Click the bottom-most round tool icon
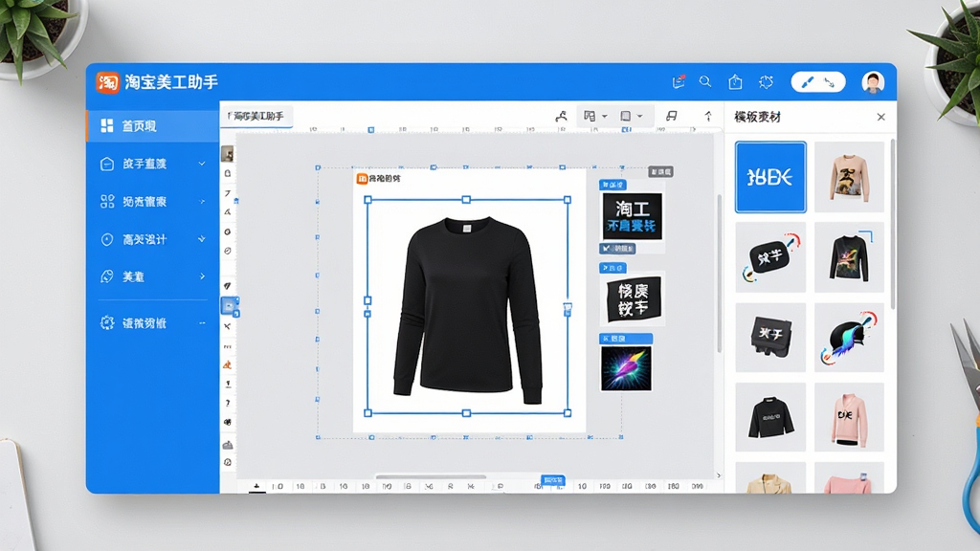This screenshot has height=551, width=980. coord(228,462)
